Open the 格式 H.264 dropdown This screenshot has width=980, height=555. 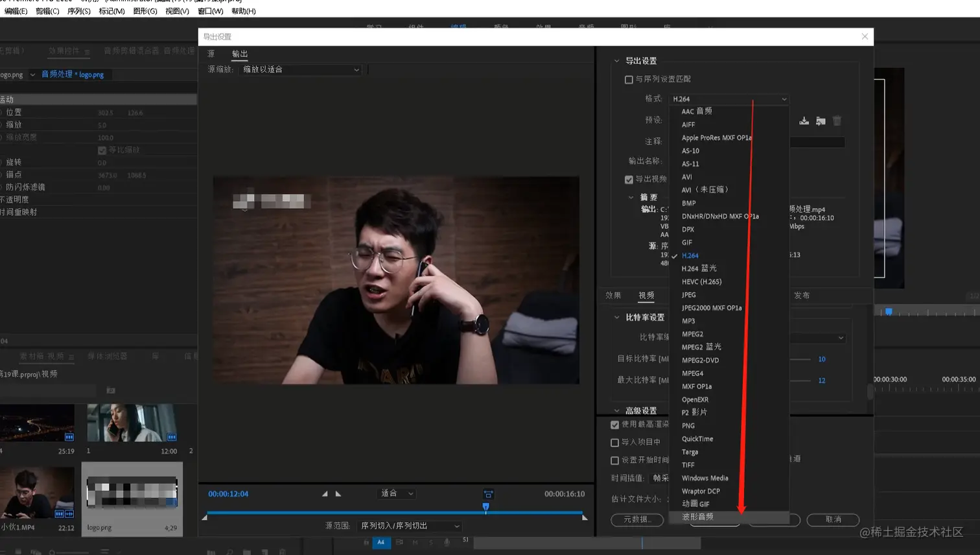pyautogui.click(x=729, y=99)
